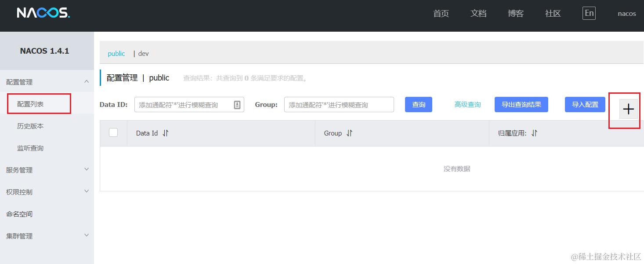The width and height of the screenshot is (644, 264).
Task: Click the NACOS logo
Action: [43, 13]
